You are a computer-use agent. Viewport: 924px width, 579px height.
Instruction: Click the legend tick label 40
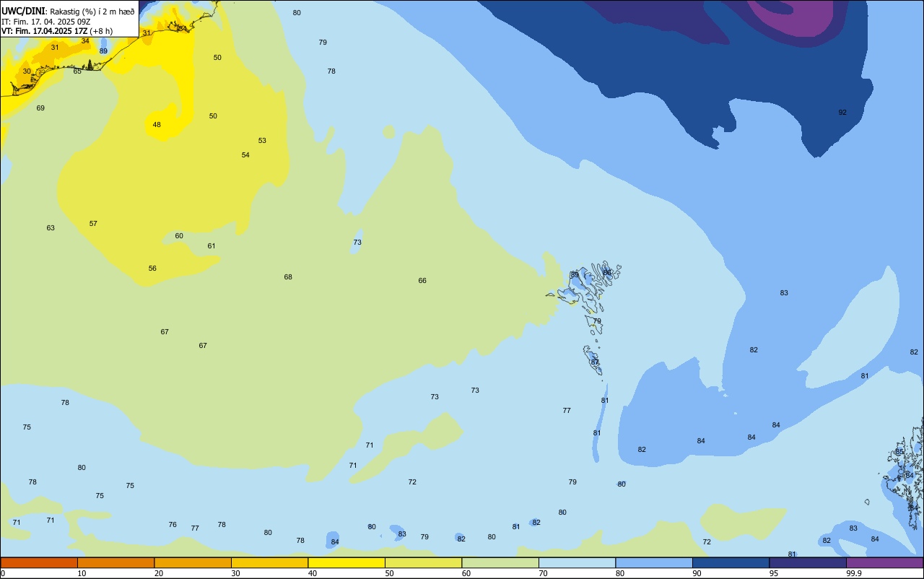(x=312, y=573)
